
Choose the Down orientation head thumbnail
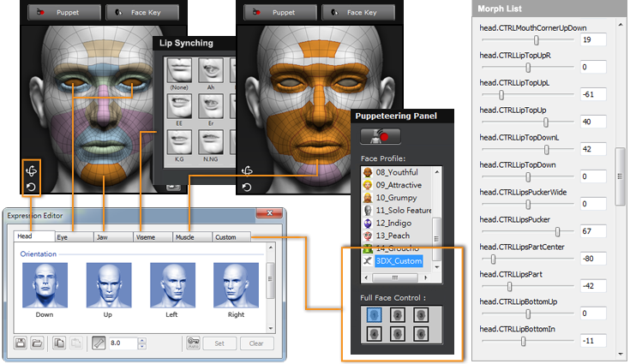(45, 285)
